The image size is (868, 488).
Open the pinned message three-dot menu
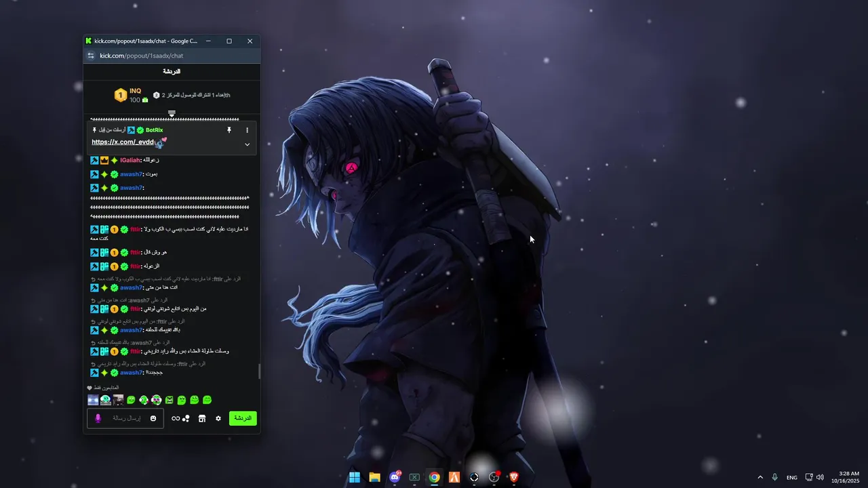(247, 130)
